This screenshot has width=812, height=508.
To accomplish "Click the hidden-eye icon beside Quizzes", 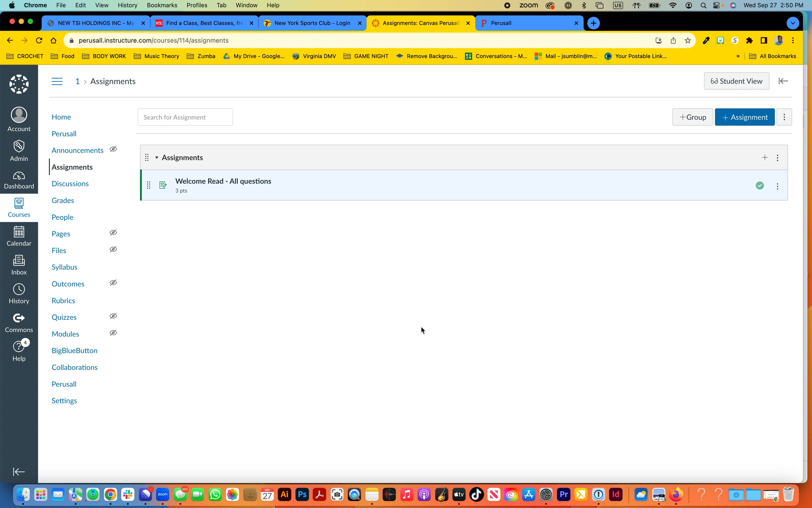I will (x=114, y=316).
